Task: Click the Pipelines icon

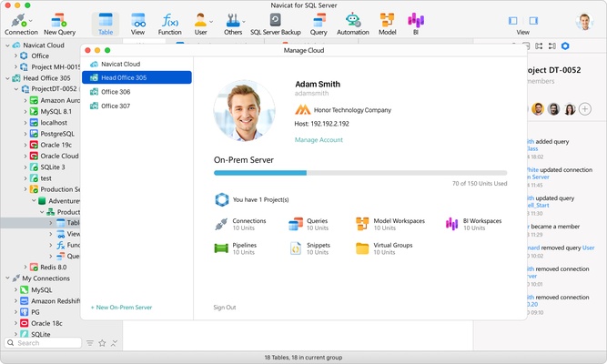Action: click(221, 248)
